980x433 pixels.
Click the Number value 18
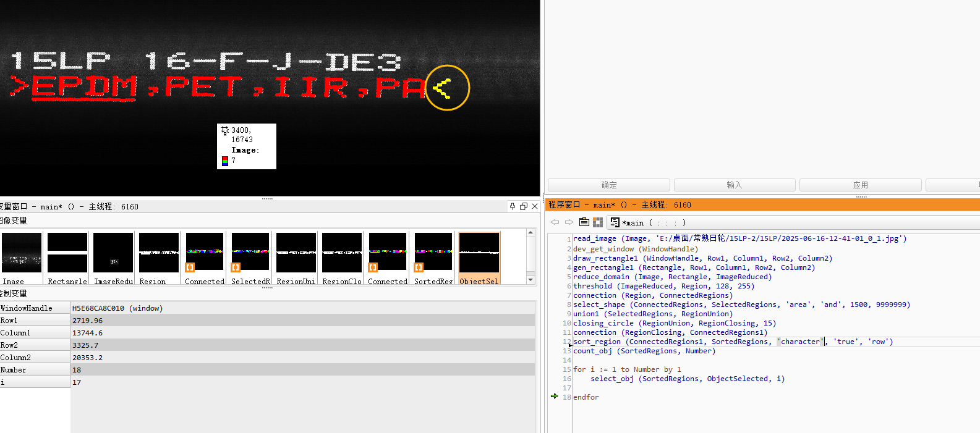[x=77, y=370]
